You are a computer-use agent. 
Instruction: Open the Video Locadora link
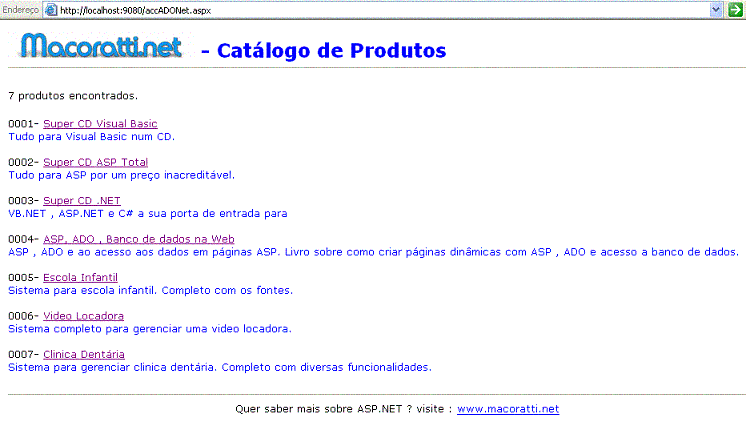tap(83, 316)
